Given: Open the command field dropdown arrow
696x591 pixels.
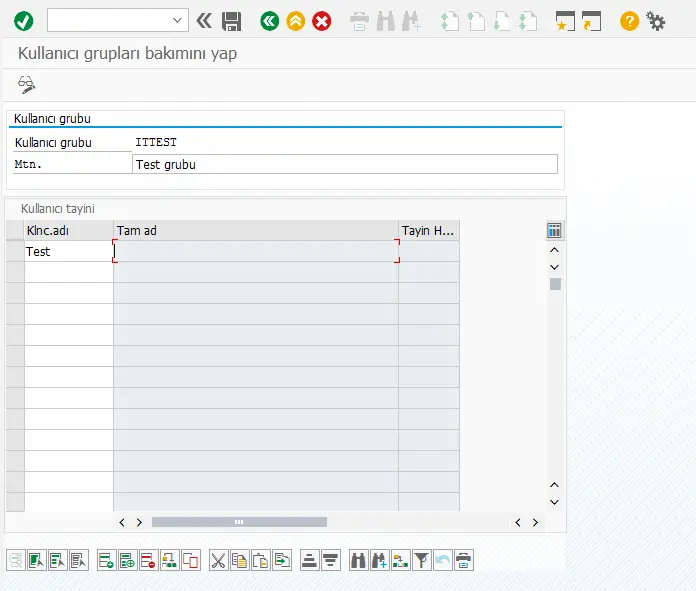Looking at the screenshot, I should [x=178, y=20].
